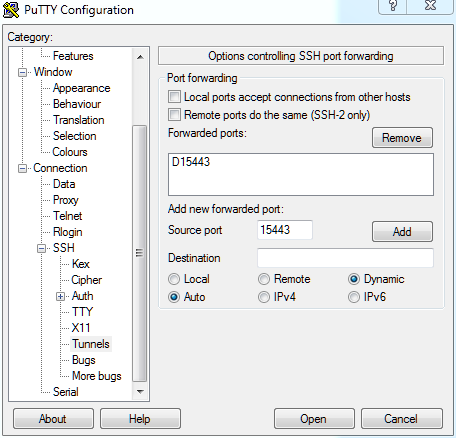Screen dimensions: 456x438
Task: Collapse the Window tree node
Action: (22, 72)
